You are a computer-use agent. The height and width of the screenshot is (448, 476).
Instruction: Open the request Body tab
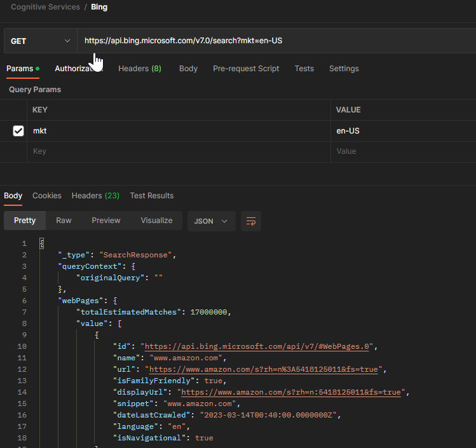point(188,69)
